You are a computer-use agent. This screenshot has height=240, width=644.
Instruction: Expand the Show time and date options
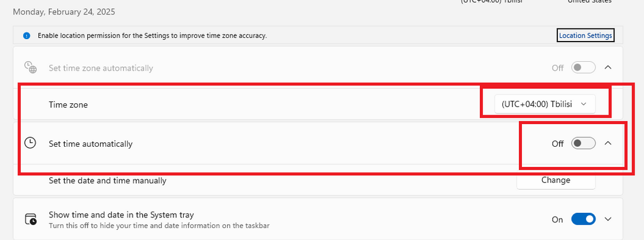coord(608,219)
